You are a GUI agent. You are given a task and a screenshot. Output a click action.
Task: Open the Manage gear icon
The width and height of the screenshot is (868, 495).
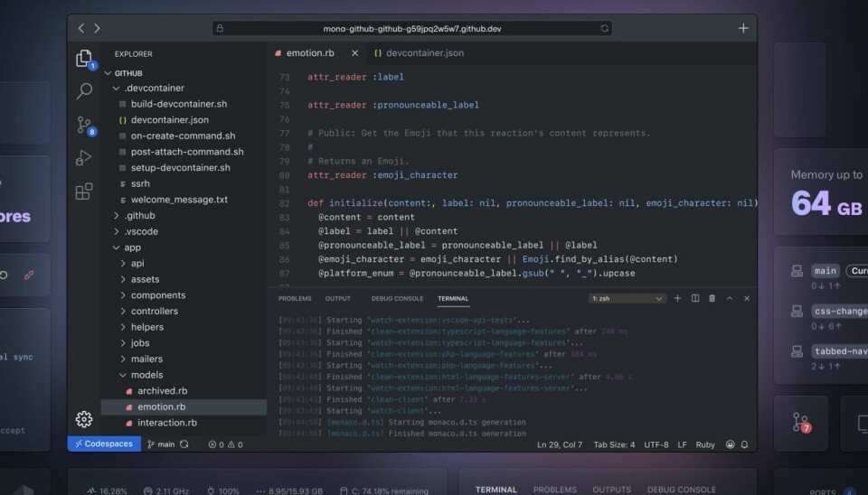(84, 419)
